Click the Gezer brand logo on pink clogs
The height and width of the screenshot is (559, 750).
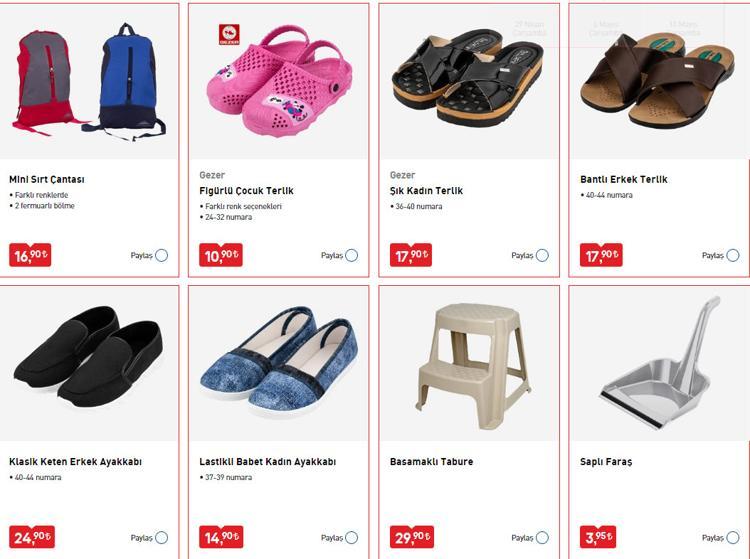[229, 34]
